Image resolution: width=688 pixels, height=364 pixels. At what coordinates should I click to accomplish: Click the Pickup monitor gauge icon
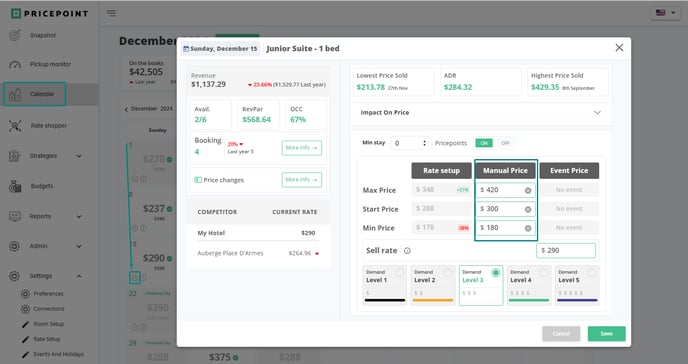pyautogui.click(x=15, y=64)
